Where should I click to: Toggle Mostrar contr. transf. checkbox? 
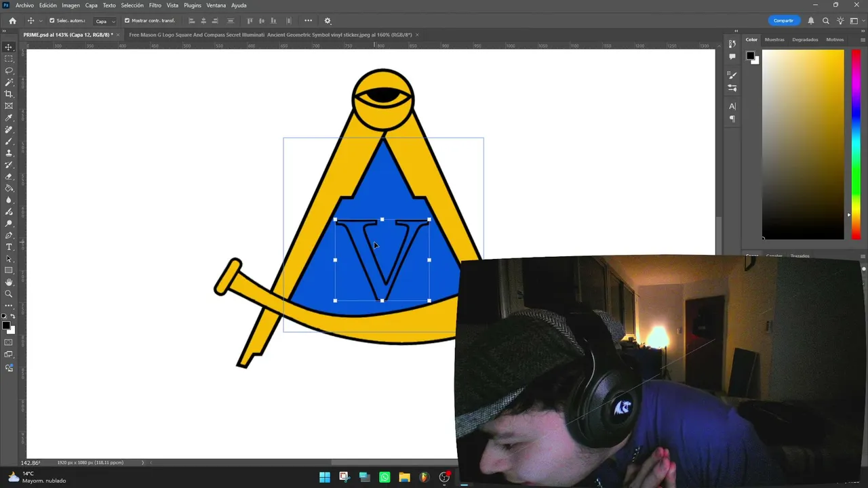click(x=127, y=21)
